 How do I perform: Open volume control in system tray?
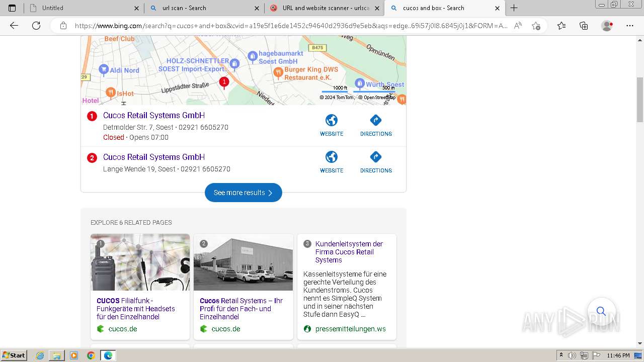pyautogui.click(x=572, y=355)
